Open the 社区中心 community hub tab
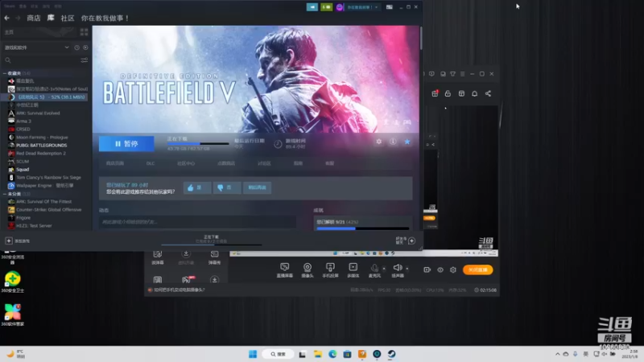The image size is (644, 362). coord(186,163)
